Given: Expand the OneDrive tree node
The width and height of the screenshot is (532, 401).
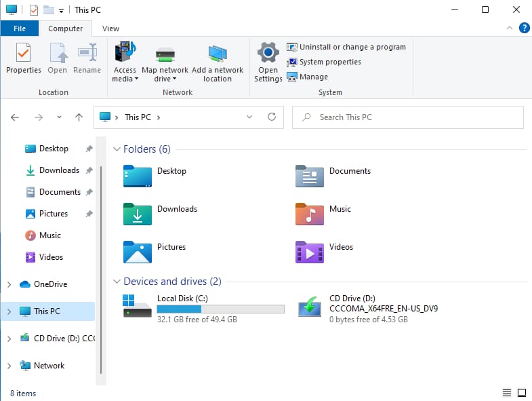Looking at the screenshot, I should point(9,284).
